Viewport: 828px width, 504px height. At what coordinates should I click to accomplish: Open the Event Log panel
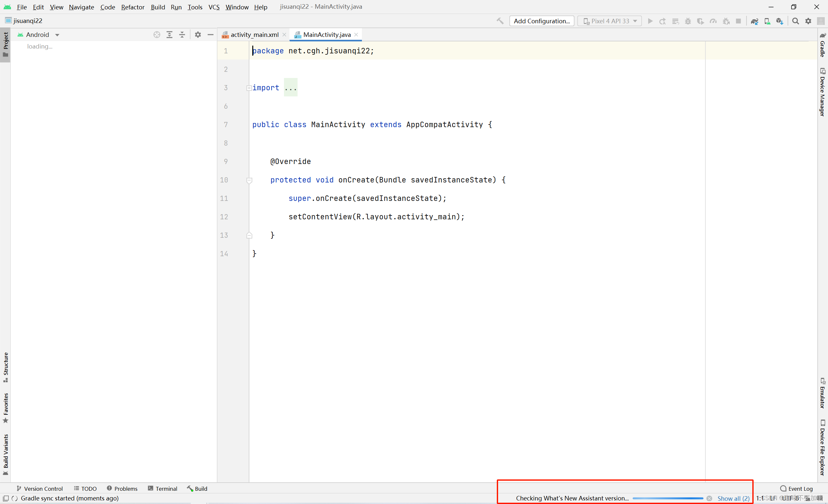[x=797, y=488]
